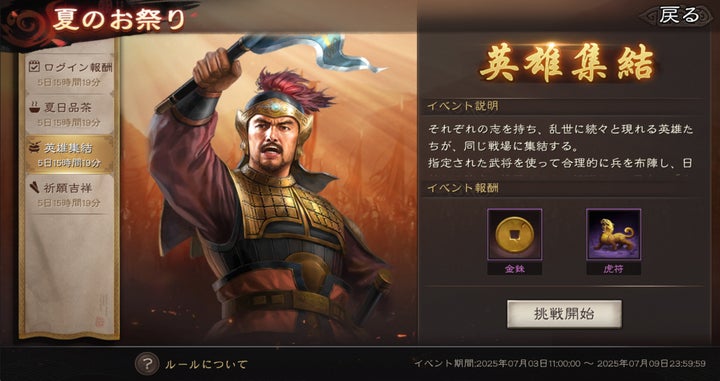720x381 pixels.
Task: Open the ログイン報酬 tab
Action: click(x=70, y=74)
